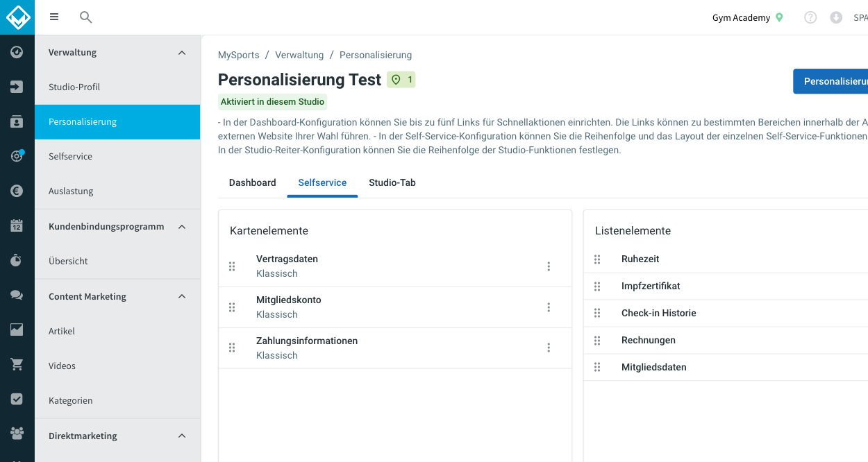Switch to the Dashboard tab
This screenshot has height=462, width=868.
point(253,183)
